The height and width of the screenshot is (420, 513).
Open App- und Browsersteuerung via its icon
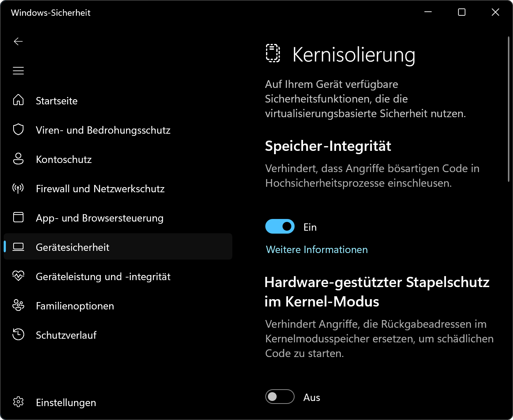coord(18,218)
